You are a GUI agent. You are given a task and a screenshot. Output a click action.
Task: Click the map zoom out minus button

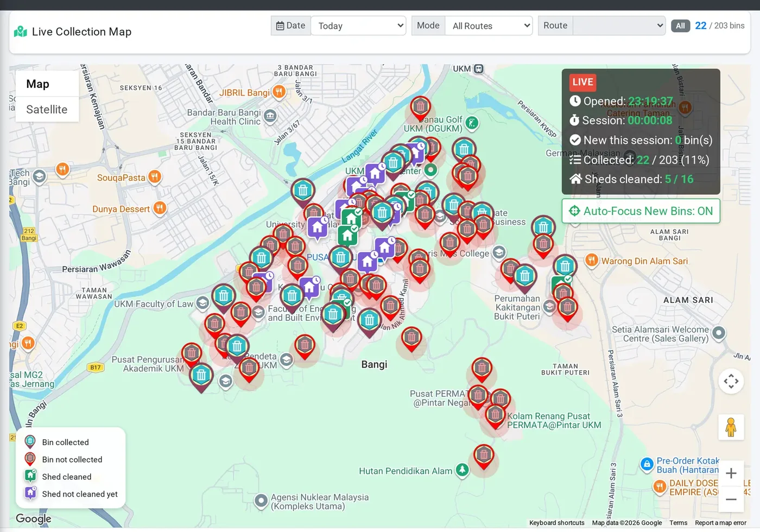coord(731,499)
